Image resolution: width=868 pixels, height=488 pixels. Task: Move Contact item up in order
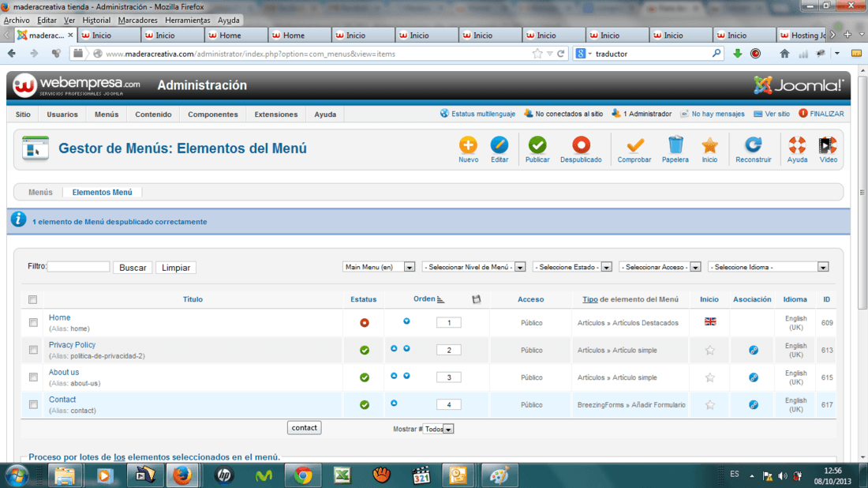(x=394, y=404)
